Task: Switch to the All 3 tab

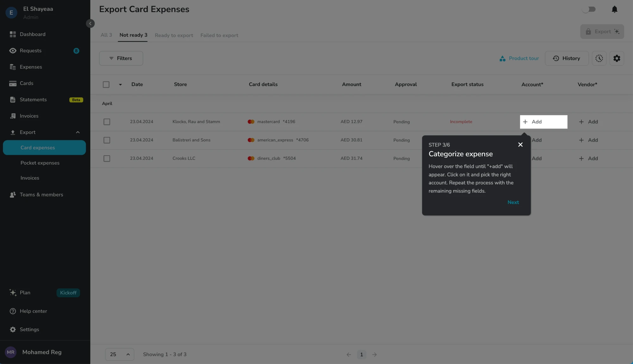Action: [106, 35]
